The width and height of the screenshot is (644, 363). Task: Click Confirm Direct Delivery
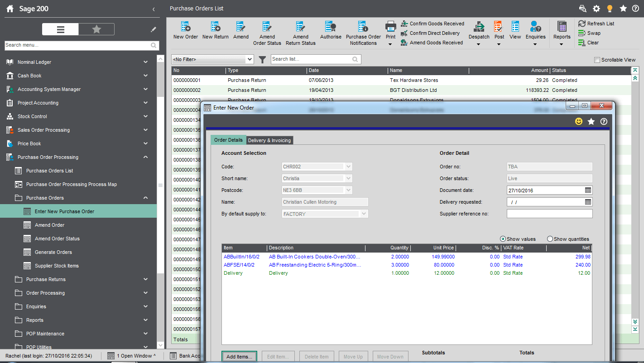(x=430, y=33)
